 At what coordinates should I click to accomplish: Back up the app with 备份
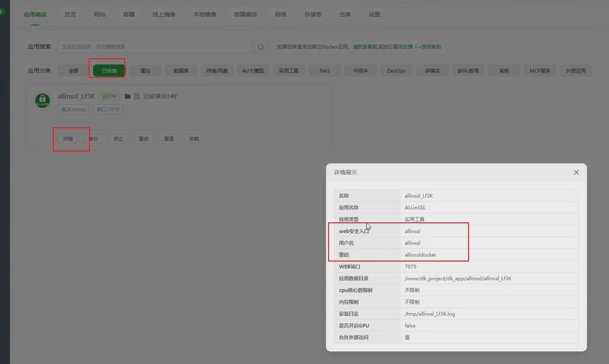click(93, 138)
